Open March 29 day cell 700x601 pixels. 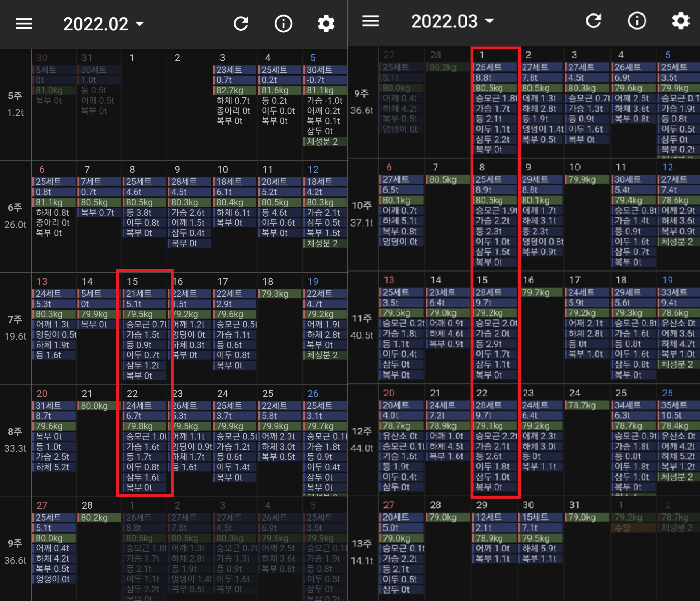[x=482, y=505]
